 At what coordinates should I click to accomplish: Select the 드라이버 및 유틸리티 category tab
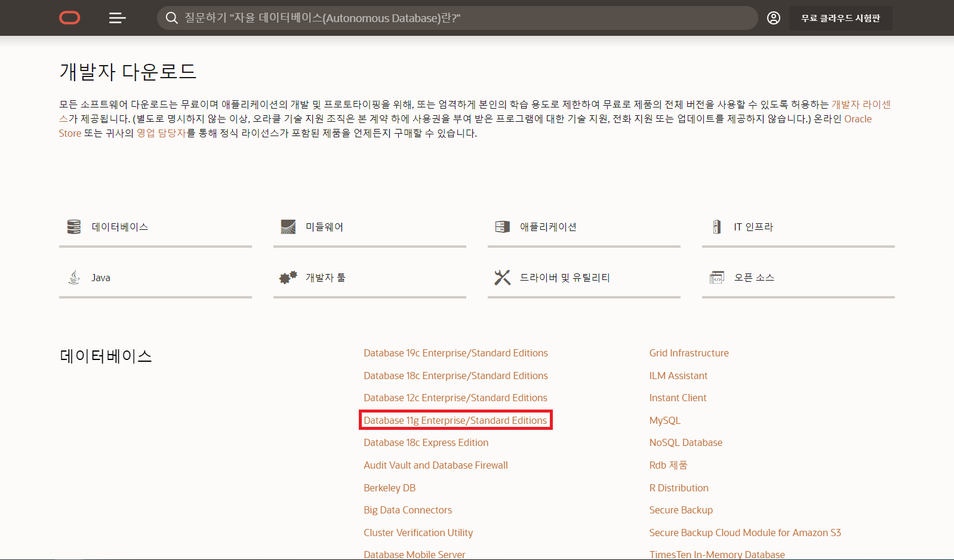click(x=584, y=279)
